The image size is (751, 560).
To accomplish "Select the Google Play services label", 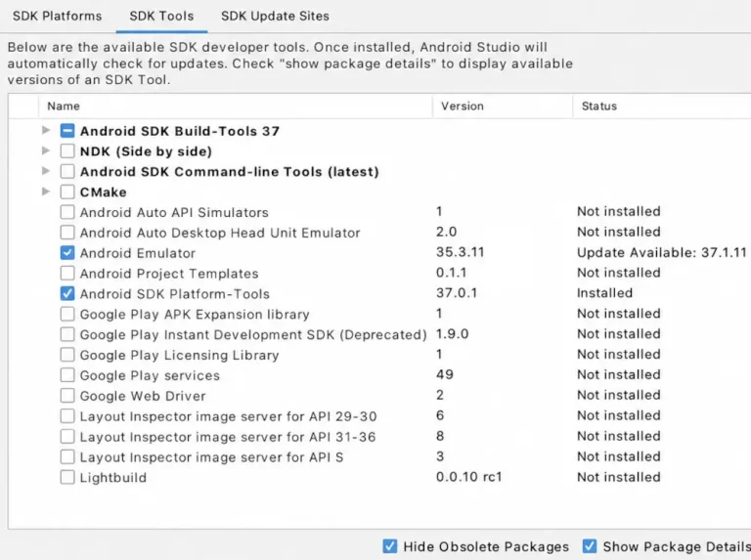I will pyautogui.click(x=150, y=375).
